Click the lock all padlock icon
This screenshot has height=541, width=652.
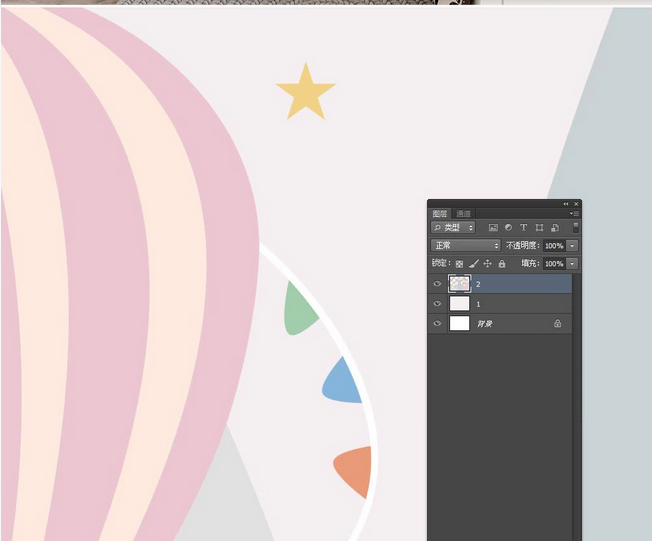pyautogui.click(x=502, y=264)
